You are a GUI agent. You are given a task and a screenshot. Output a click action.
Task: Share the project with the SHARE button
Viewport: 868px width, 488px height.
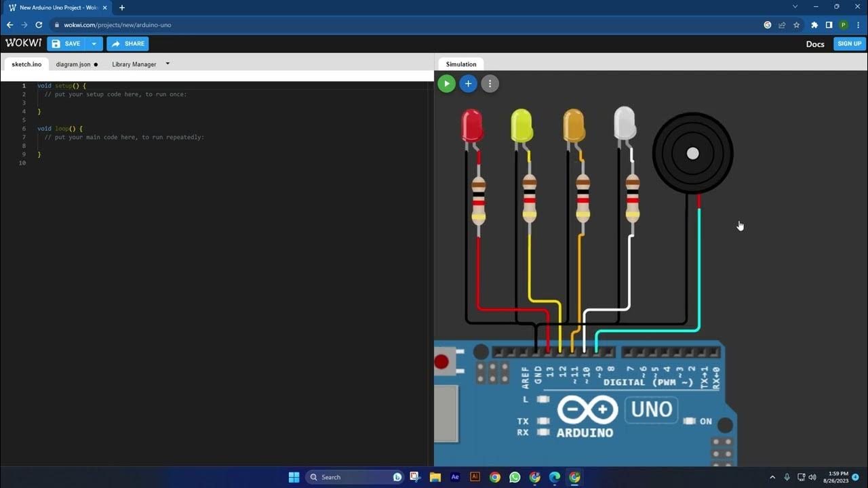pos(127,43)
